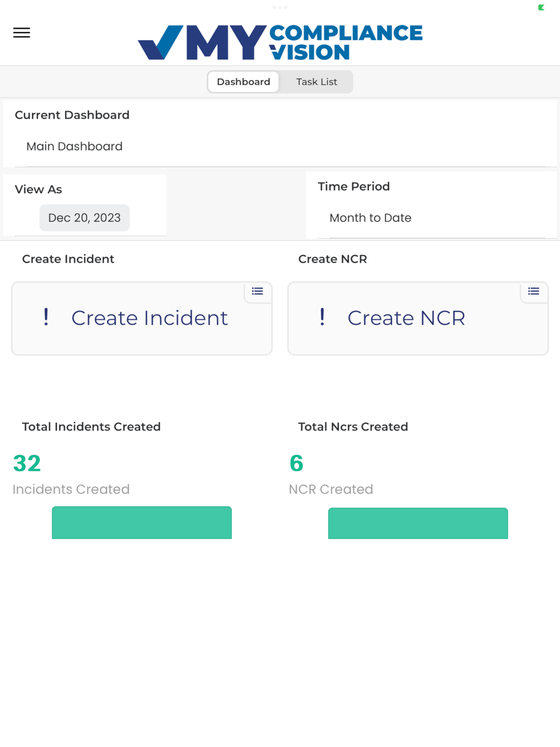Image resolution: width=560 pixels, height=747 pixels.
Task: Open list icon on Create NCR card
Action: (534, 291)
